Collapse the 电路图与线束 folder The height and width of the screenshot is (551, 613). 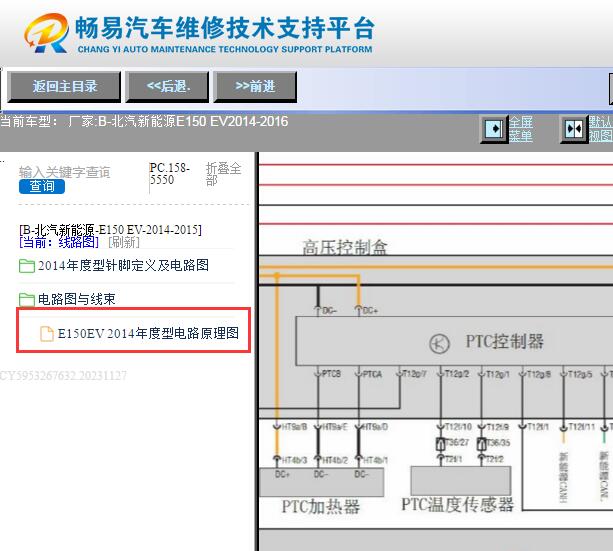click(x=77, y=300)
